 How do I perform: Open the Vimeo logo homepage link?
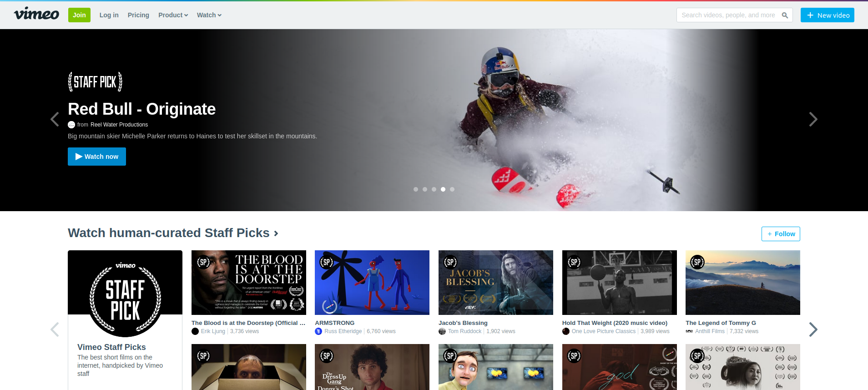(x=36, y=14)
